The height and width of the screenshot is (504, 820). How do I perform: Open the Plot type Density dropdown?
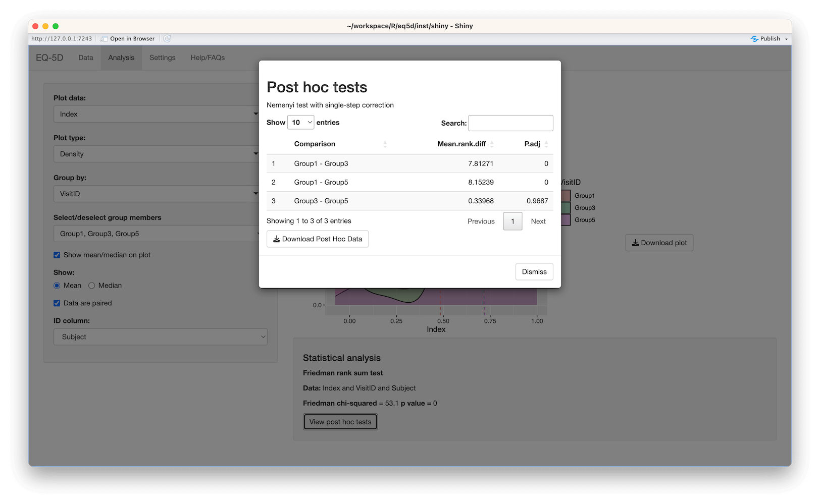(157, 154)
